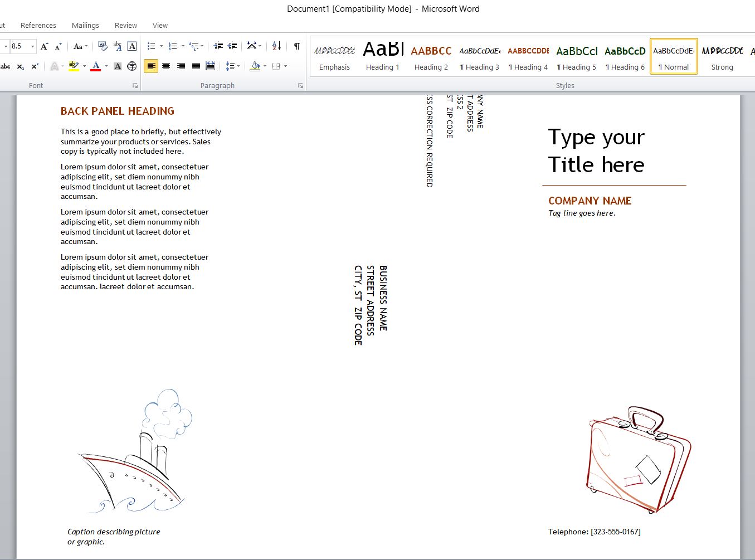Image resolution: width=755 pixels, height=560 pixels.
Task: Apply superscript formatting
Action: pos(34,66)
